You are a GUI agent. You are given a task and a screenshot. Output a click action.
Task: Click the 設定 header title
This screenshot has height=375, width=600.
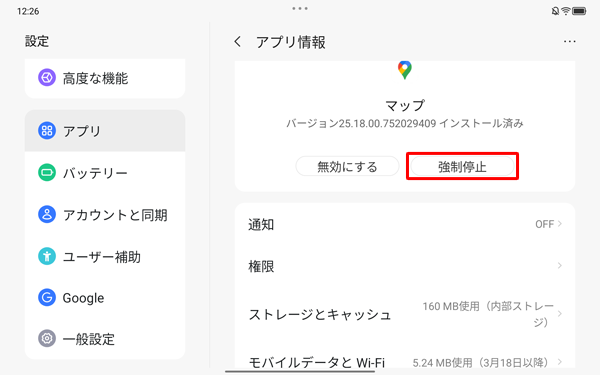[37, 41]
